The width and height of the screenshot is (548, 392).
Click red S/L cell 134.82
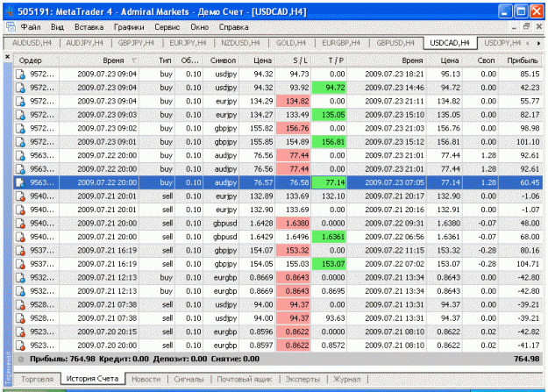[293, 102]
